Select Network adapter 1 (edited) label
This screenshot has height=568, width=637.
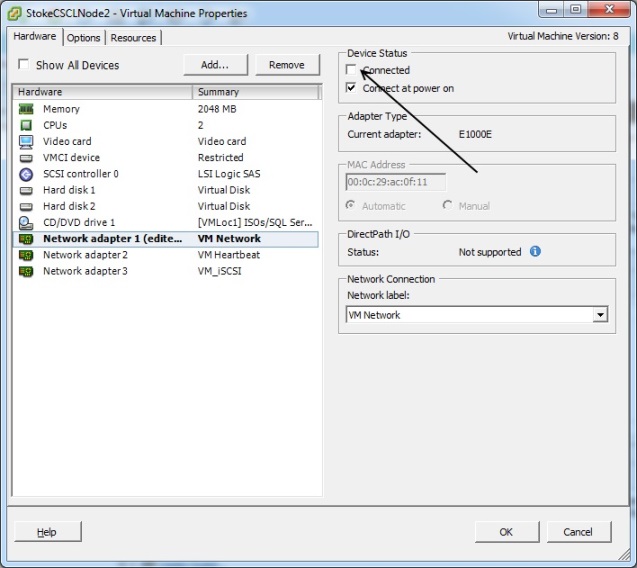pos(113,238)
